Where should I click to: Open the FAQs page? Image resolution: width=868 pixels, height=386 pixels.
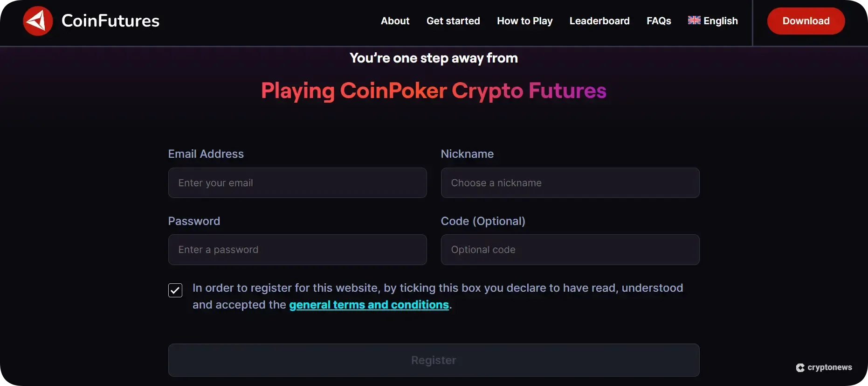pyautogui.click(x=658, y=21)
